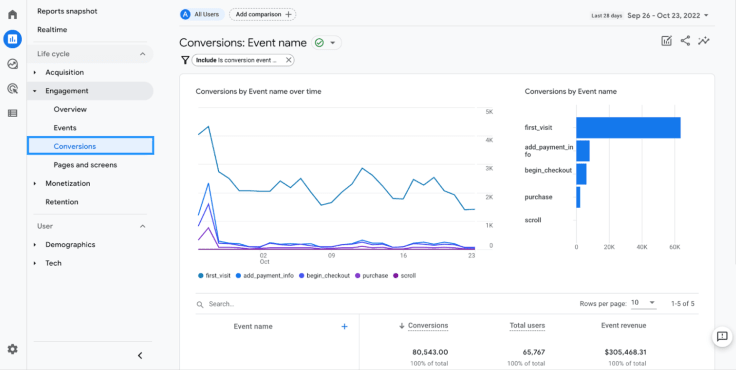Collapse the Life cycle group

click(143, 54)
